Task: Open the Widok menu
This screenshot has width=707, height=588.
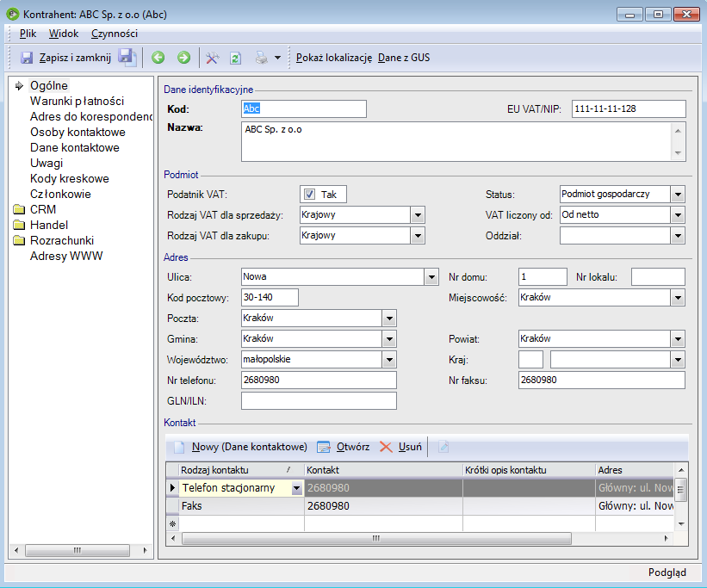Action: coord(64,34)
